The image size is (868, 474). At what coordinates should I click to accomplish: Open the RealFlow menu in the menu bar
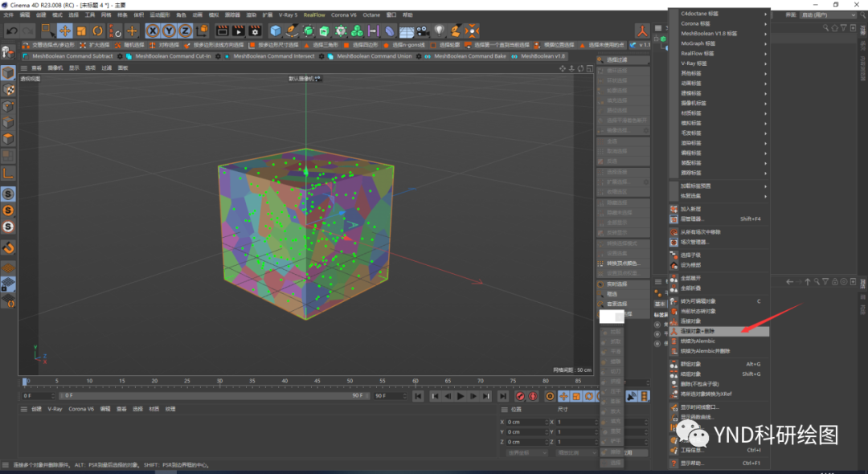click(314, 15)
